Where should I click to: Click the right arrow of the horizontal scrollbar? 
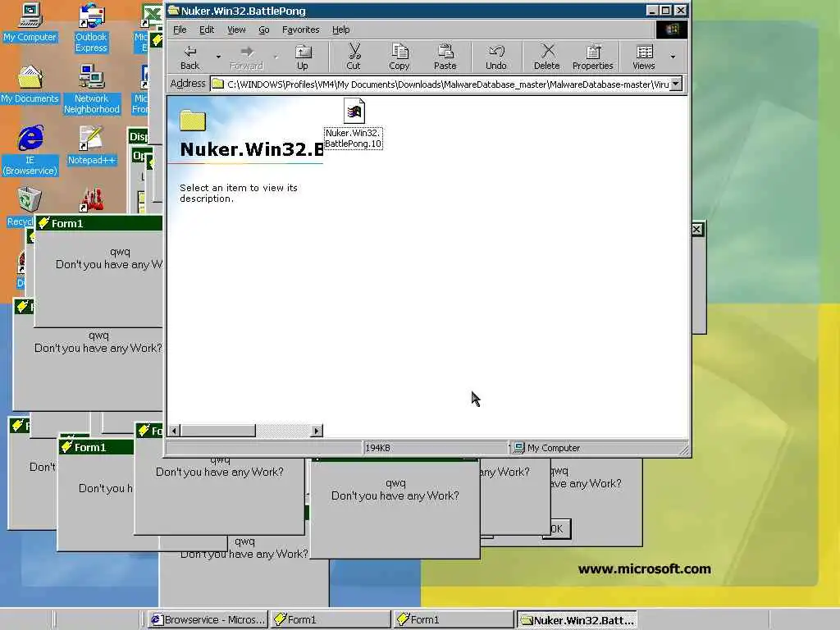(x=317, y=430)
